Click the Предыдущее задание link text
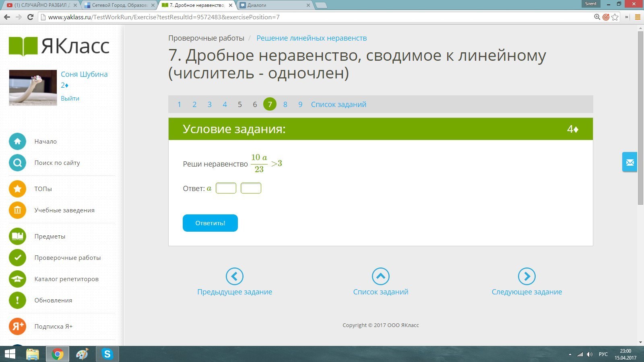This screenshot has width=644, height=362. (x=235, y=292)
